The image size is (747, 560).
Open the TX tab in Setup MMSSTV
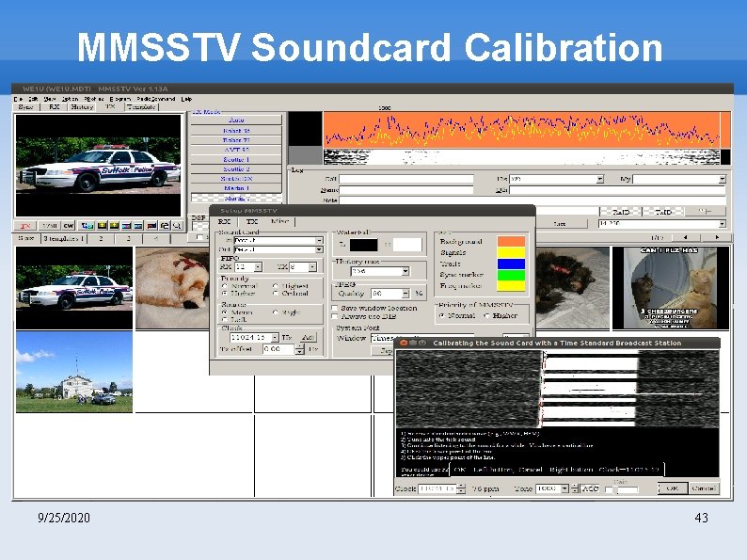tap(251, 221)
